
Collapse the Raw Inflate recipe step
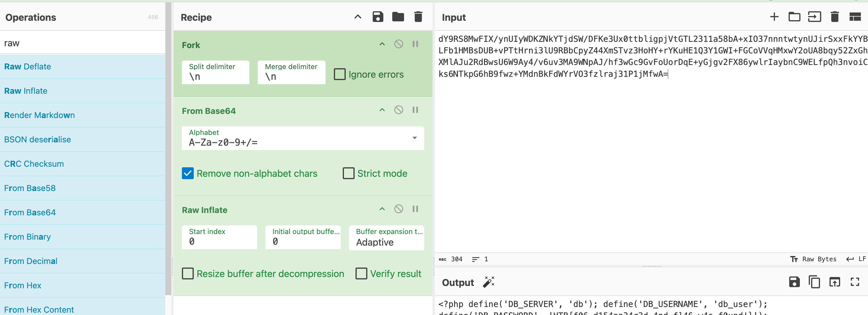(x=382, y=209)
